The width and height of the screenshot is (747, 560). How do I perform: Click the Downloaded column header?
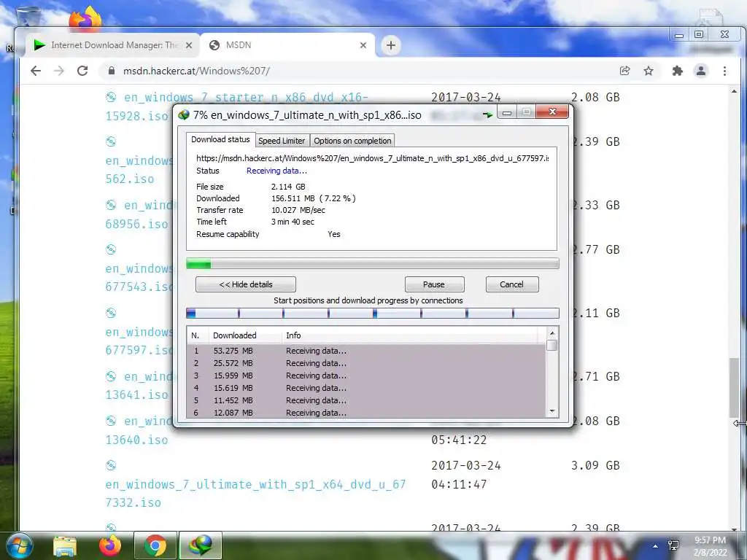pyautogui.click(x=245, y=335)
